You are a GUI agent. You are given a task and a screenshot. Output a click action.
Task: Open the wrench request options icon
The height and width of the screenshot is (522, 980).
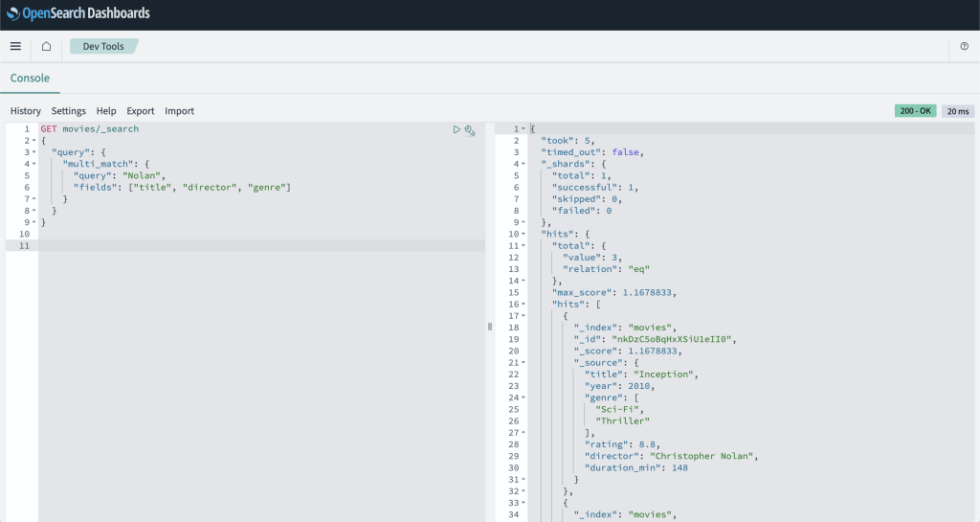pos(470,130)
